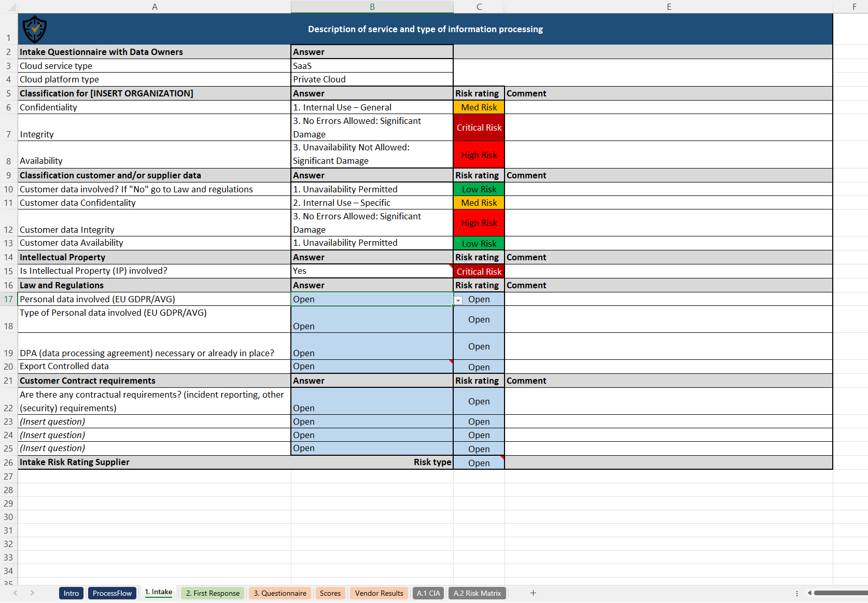Viewport: 868px width, 603px height.
Task: Switch to the 2. First Response sheet
Action: 212,593
